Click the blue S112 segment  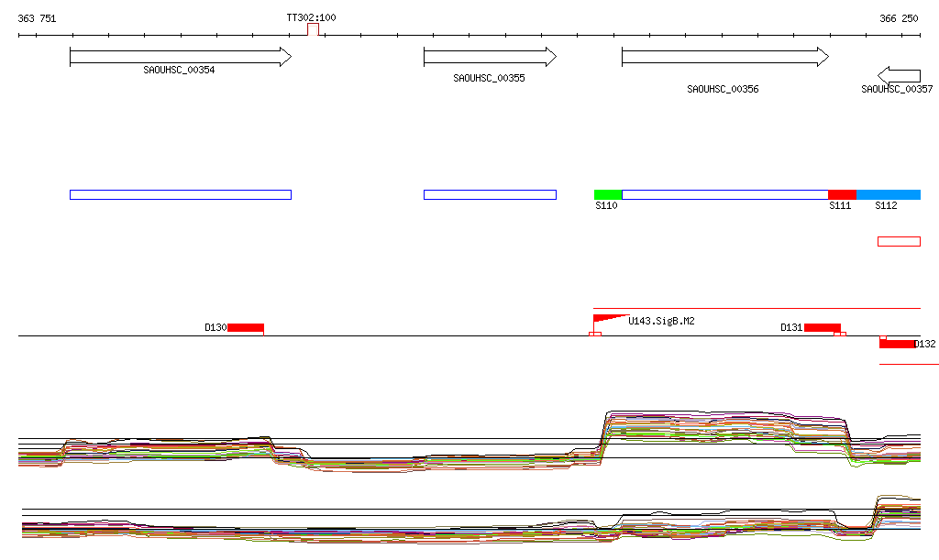pos(888,194)
